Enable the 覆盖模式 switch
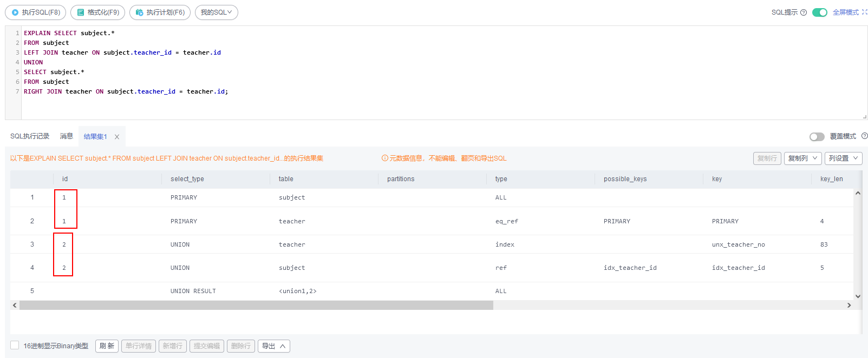 [817, 137]
